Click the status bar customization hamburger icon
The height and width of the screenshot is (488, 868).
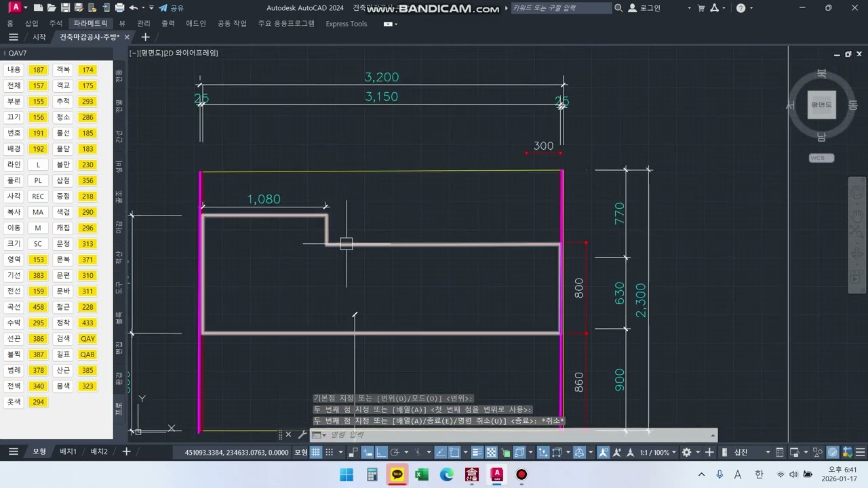pos(860,452)
